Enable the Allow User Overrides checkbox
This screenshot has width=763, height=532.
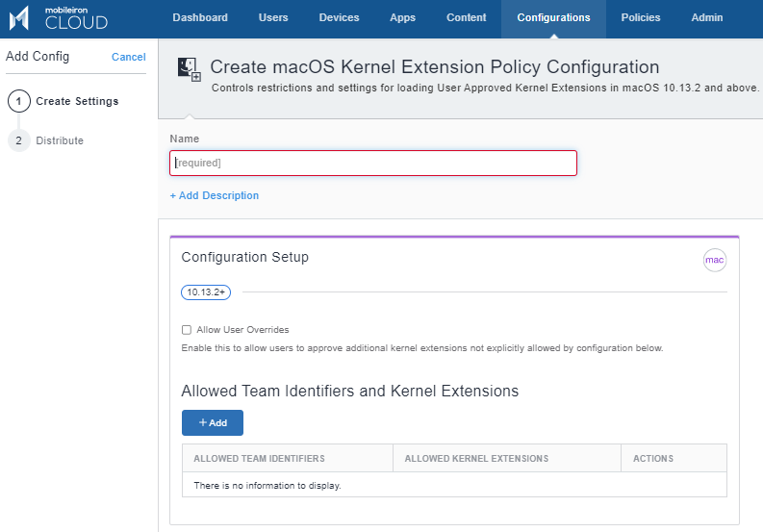coord(187,330)
